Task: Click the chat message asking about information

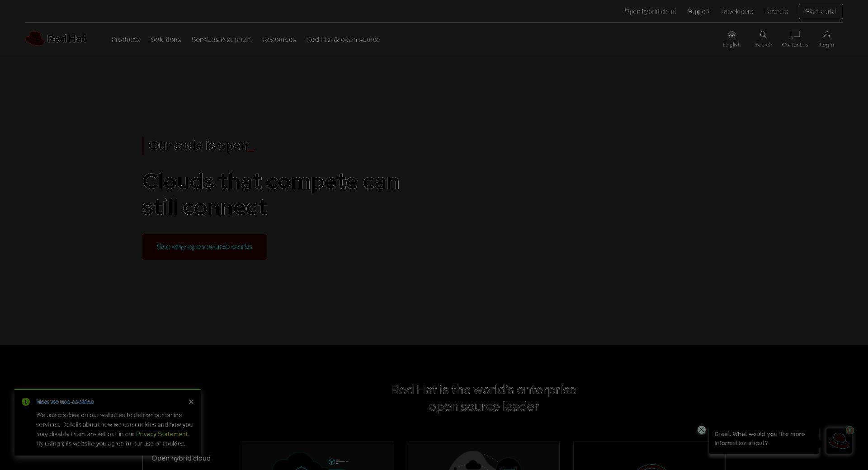Action: [764, 439]
